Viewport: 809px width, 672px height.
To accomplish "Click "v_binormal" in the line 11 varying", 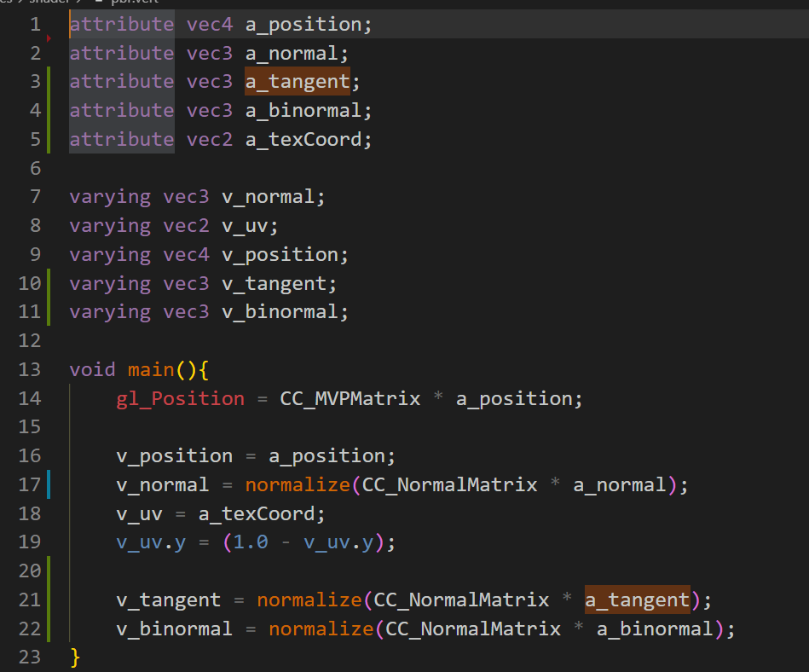I will point(280,312).
